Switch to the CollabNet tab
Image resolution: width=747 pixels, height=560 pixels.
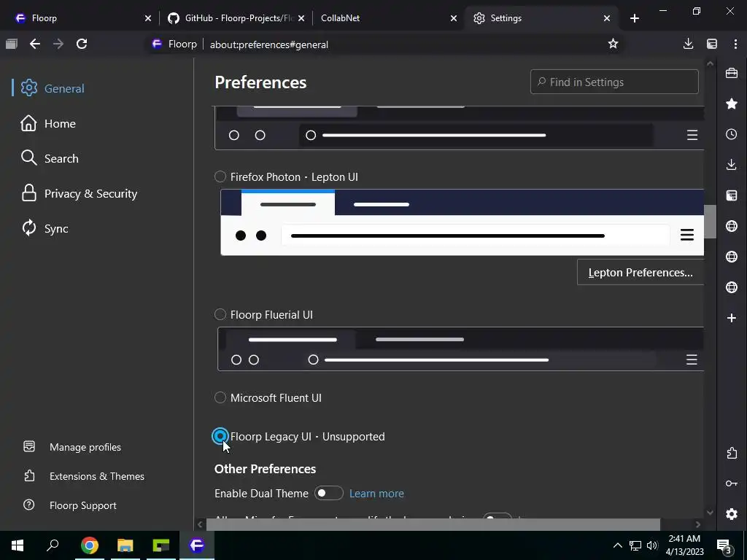pyautogui.click(x=379, y=18)
